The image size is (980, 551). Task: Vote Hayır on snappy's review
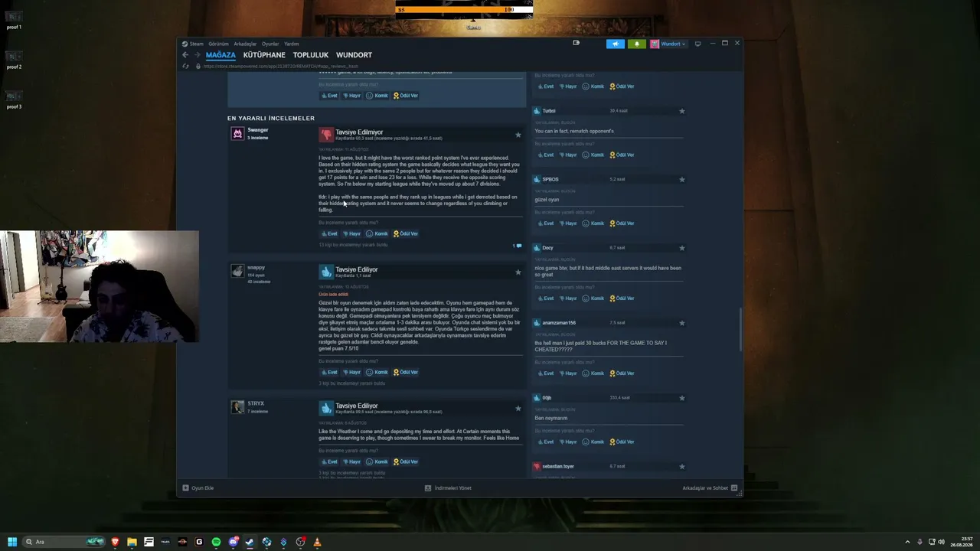(351, 372)
